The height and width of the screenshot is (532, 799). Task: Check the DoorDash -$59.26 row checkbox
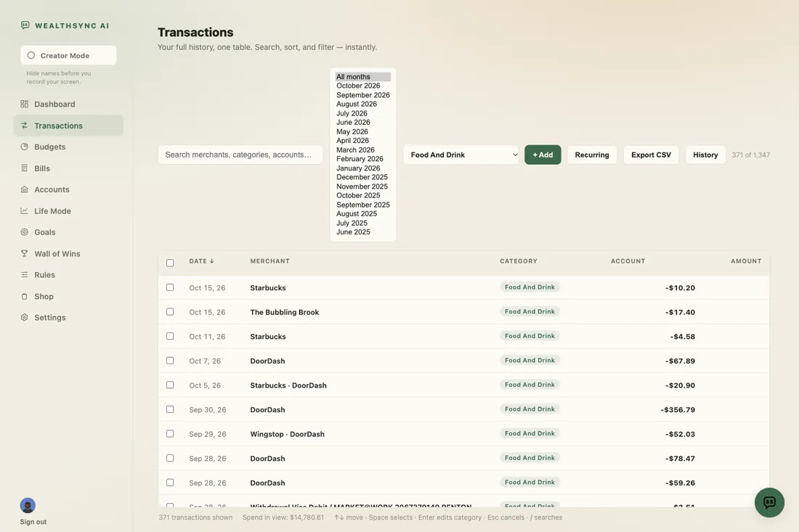click(x=170, y=483)
